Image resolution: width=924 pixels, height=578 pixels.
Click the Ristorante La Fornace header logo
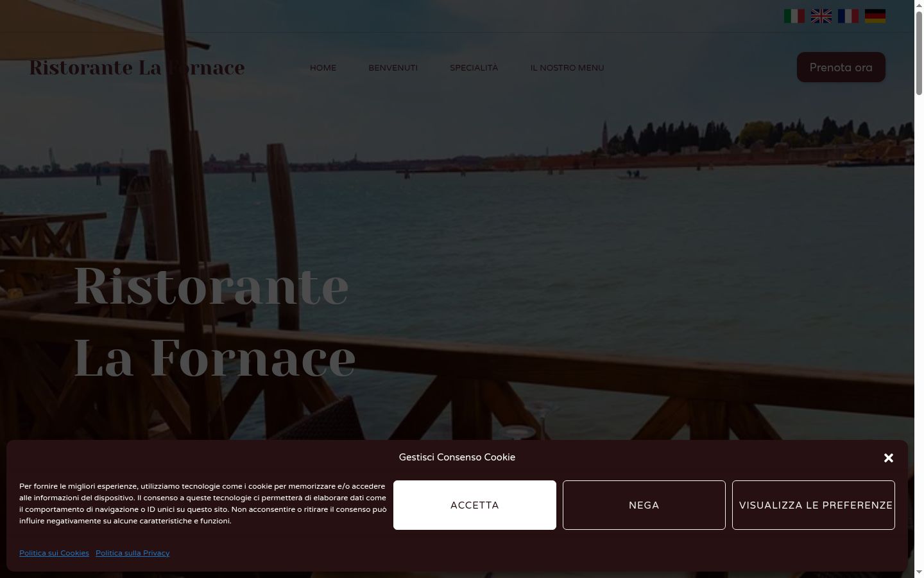(137, 67)
